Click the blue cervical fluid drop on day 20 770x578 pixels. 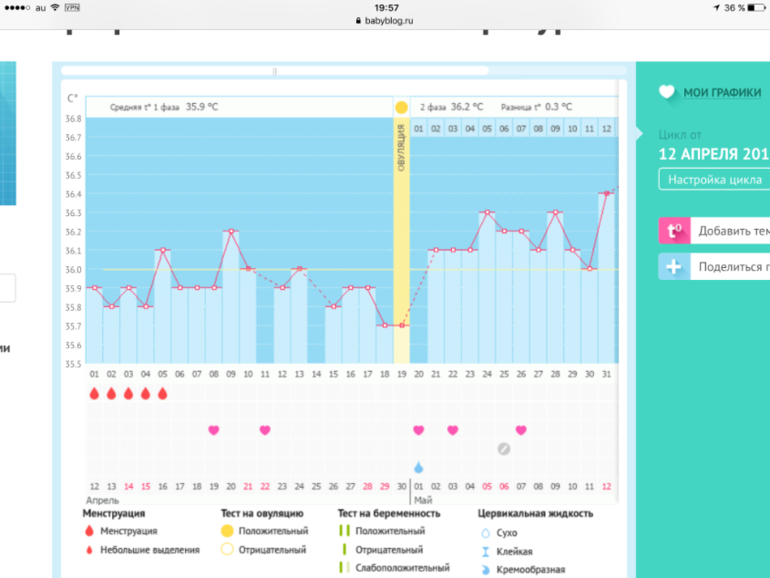pos(418,467)
